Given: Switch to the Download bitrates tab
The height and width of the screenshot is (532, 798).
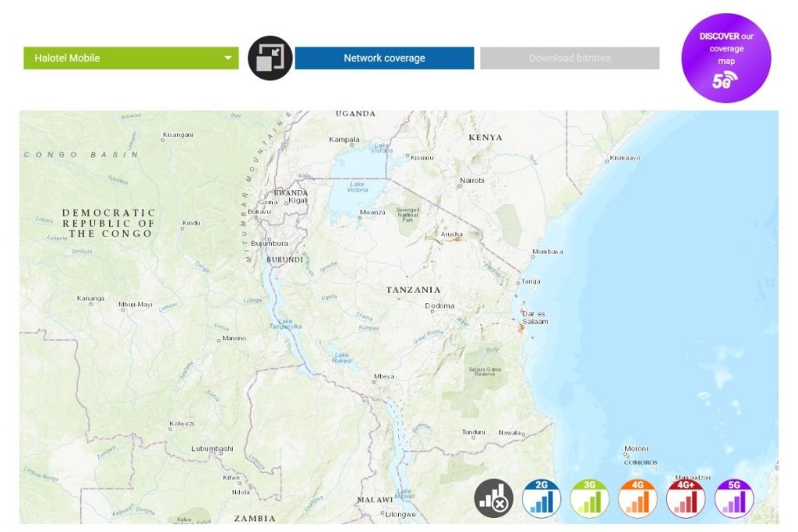Looking at the screenshot, I should tap(570, 58).
